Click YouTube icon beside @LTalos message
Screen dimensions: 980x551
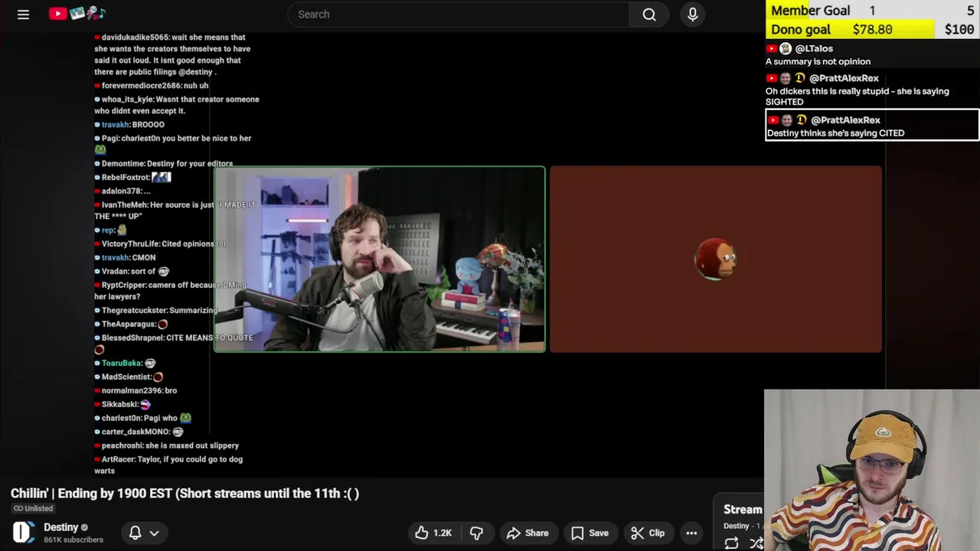pyautogui.click(x=772, y=48)
